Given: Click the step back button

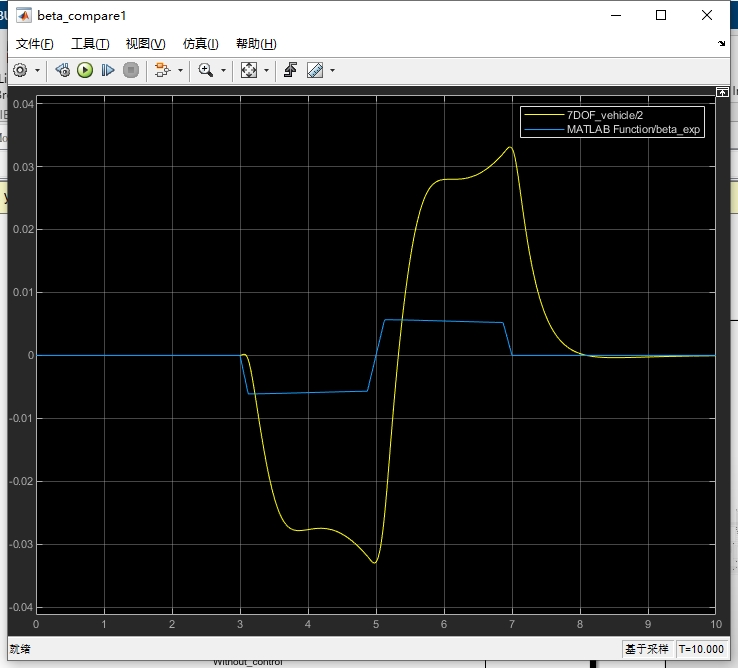Looking at the screenshot, I should (63, 71).
